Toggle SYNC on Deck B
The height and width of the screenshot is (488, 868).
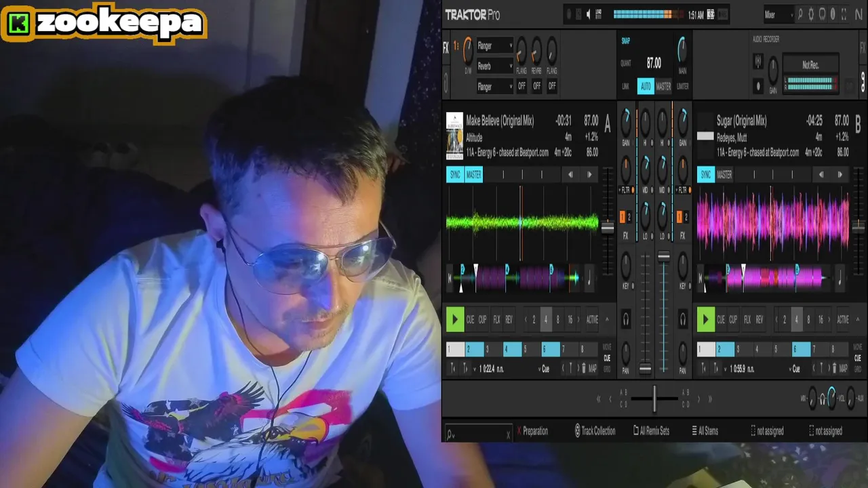[706, 175]
